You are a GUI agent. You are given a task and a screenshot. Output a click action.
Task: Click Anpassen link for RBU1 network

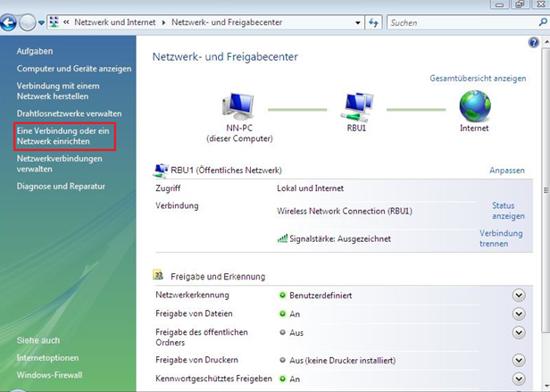tap(506, 170)
